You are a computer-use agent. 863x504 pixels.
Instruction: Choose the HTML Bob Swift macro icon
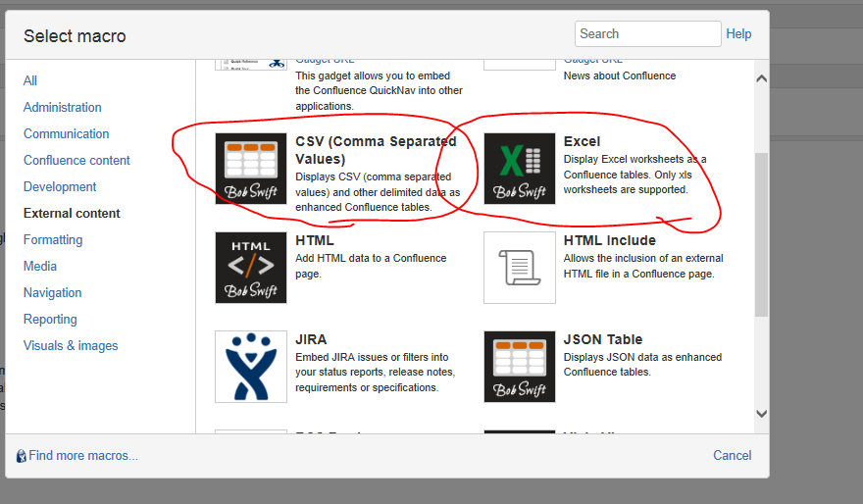click(251, 268)
